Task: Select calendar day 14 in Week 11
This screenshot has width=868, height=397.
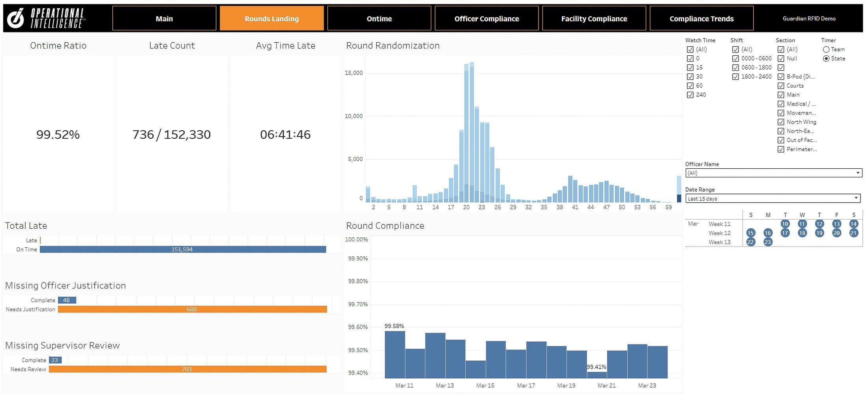Action: coord(853,224)
